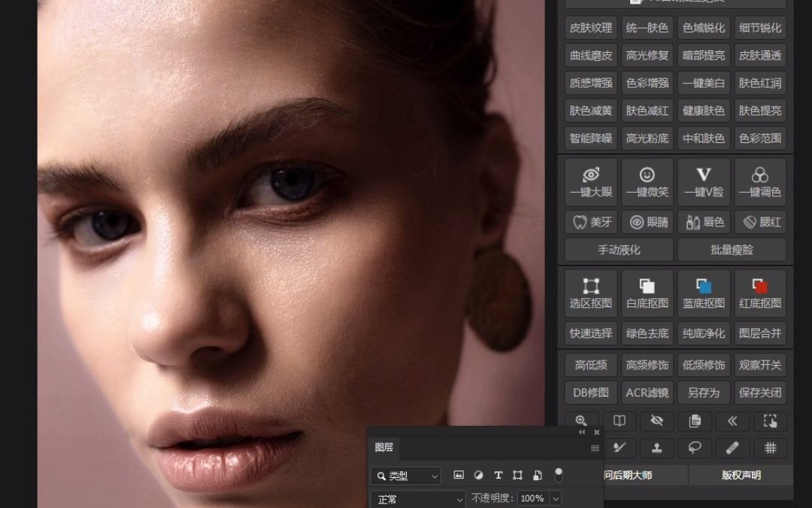The height and width of the screenshot is (508, 812).
Task: Apply 红底抠图 red background cutout
Action: 760,294
